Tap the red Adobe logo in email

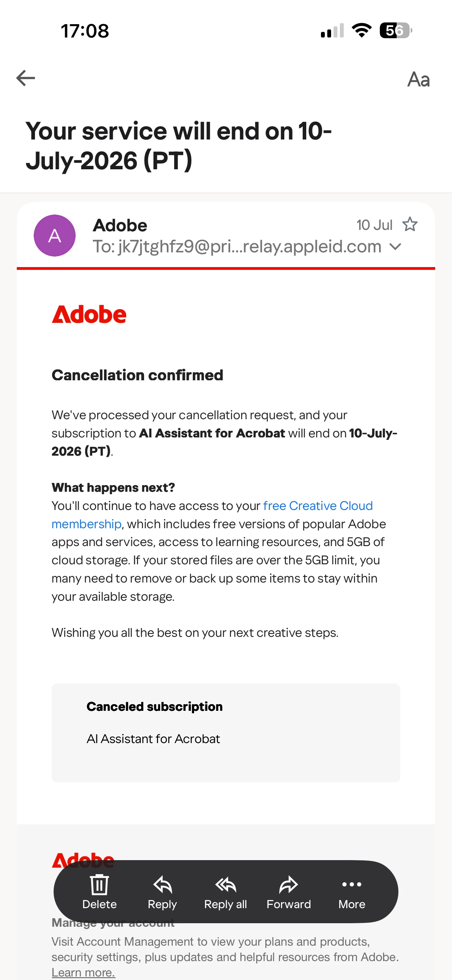click(x=89, y=314)
